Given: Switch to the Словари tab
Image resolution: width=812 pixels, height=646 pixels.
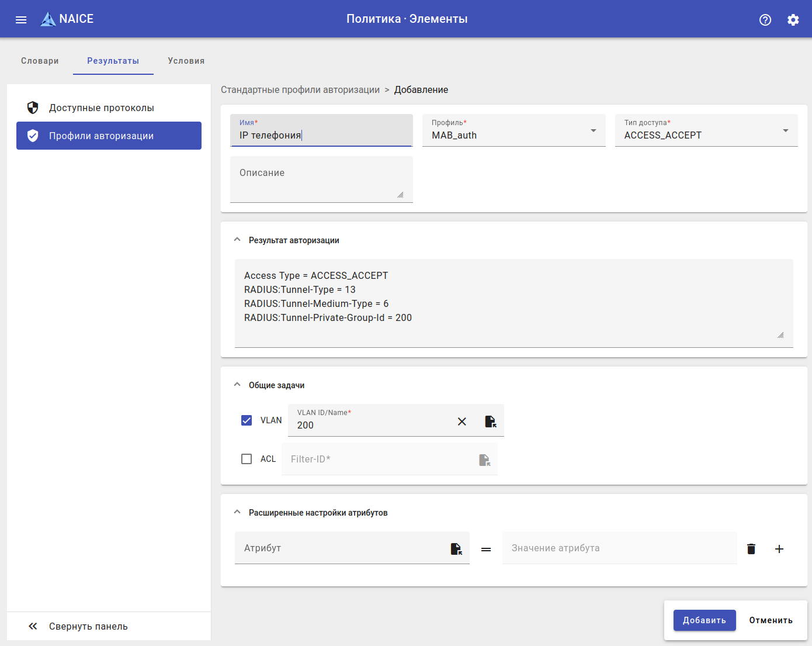Looking at the screenshot, I should 40,61.
